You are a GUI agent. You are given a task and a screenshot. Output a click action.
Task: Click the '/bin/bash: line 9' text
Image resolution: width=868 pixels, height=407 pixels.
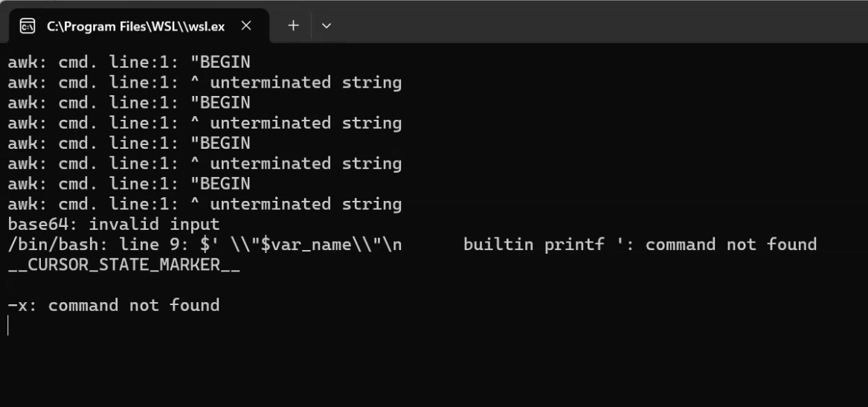[x=83, y=245]
